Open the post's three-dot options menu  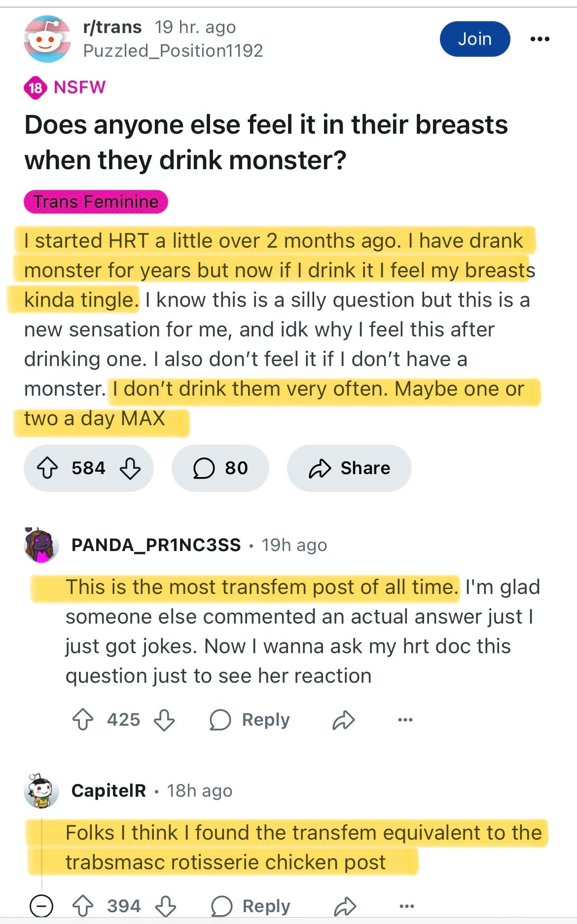click(x=540, y=39)
